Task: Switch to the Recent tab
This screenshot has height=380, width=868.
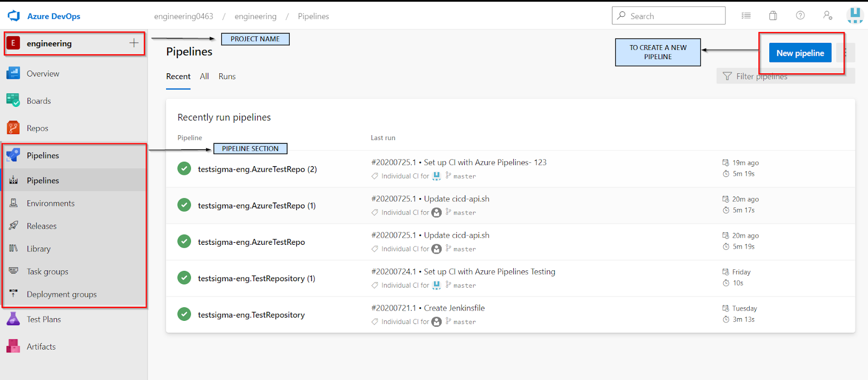Action: tap(178, 77)
